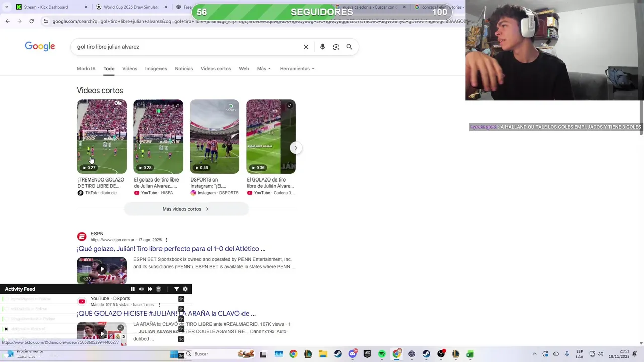Viewport: 644px width, 362px height.
Task: Start a voice search with the microphone icon
Action: pos(323,47)
